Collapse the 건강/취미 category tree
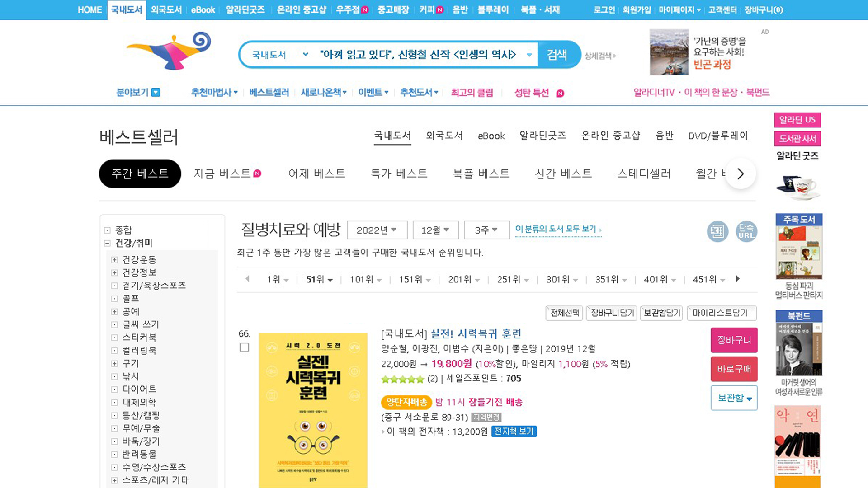 (x=107, y=243)
